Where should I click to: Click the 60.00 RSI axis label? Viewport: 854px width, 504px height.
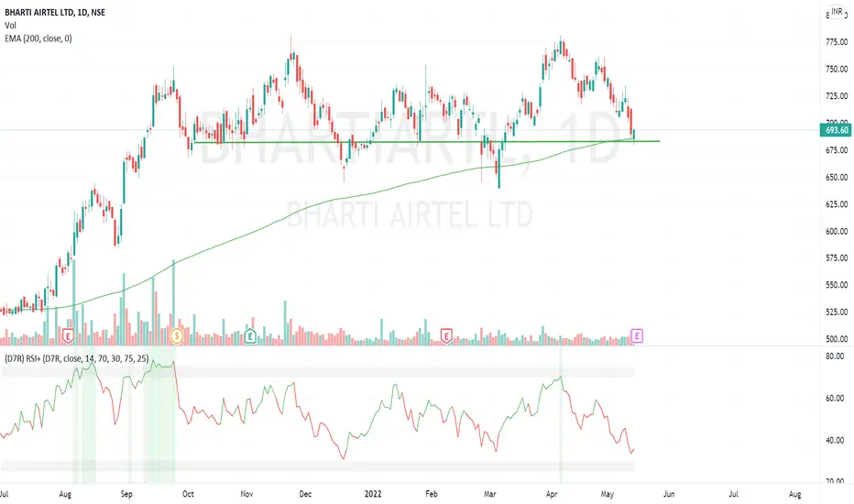click(x=835, y=399)
